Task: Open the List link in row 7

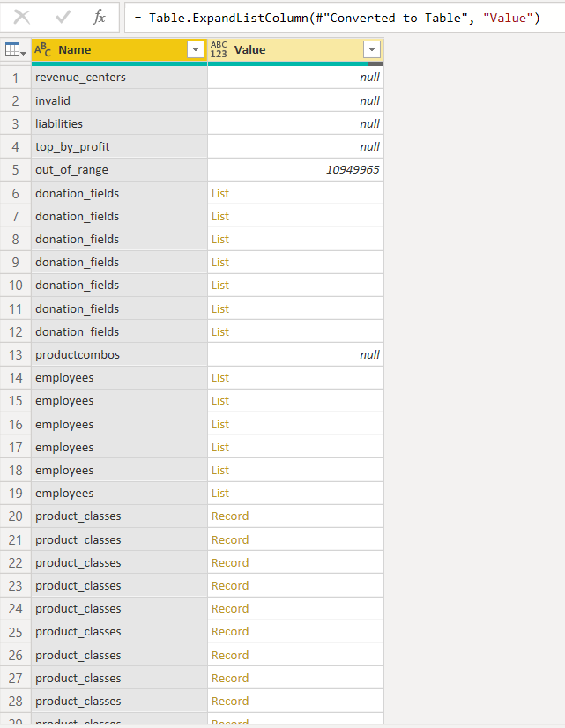Action: coord(220,216)
